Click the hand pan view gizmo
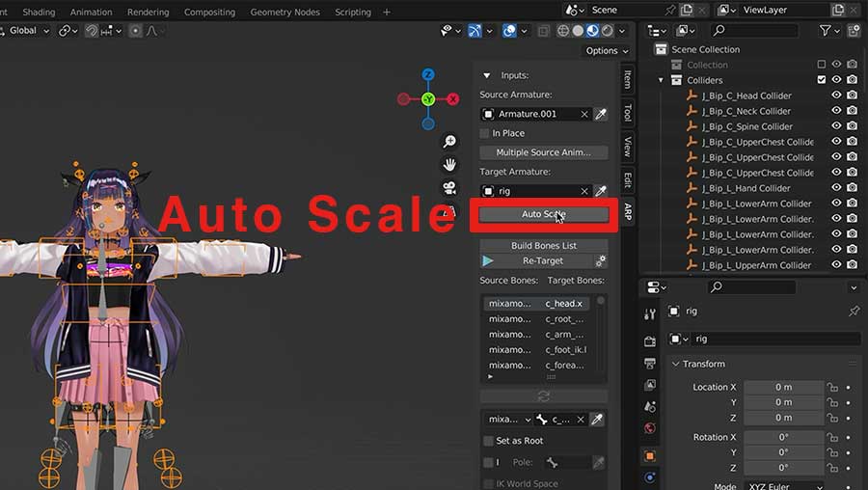The height and width of the screenshot is (490, 868). 449,164
